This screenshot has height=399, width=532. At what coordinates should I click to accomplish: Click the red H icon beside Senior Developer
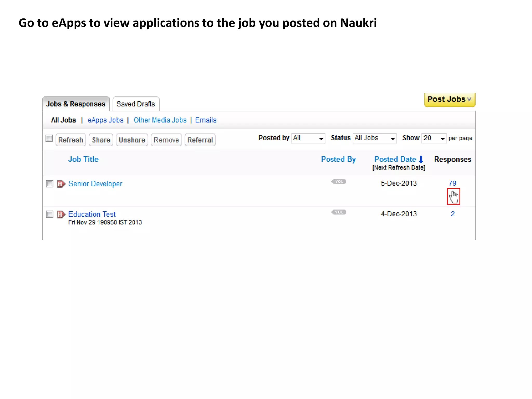(61, 184)
